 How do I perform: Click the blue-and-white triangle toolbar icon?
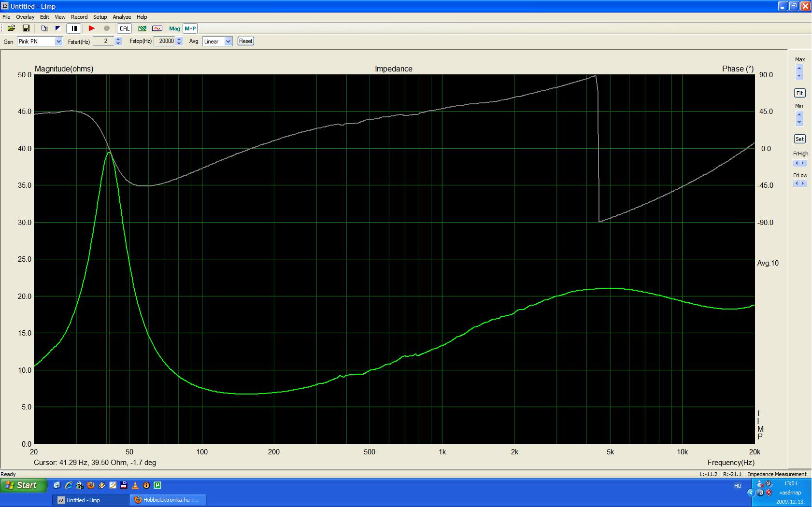click(58, 28)
